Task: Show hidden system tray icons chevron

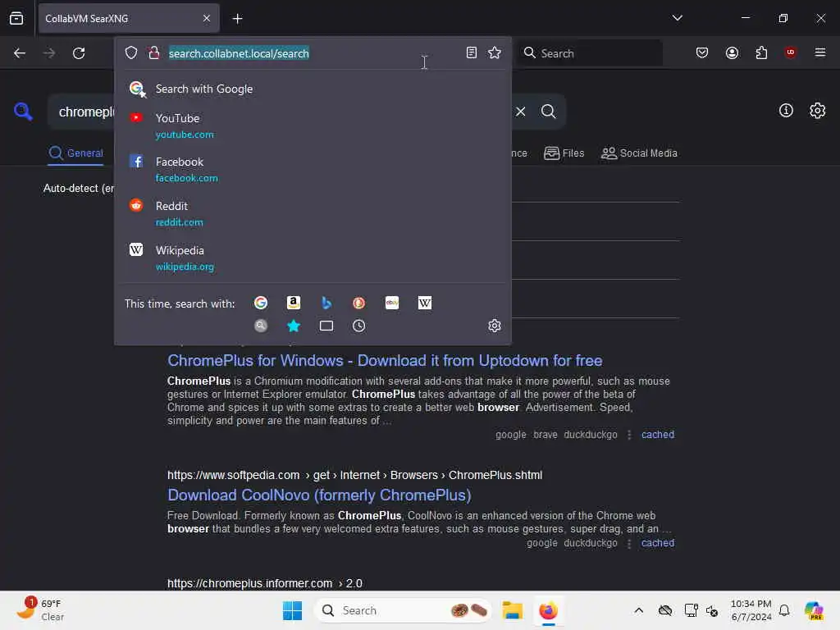Action: pos(638,610)
